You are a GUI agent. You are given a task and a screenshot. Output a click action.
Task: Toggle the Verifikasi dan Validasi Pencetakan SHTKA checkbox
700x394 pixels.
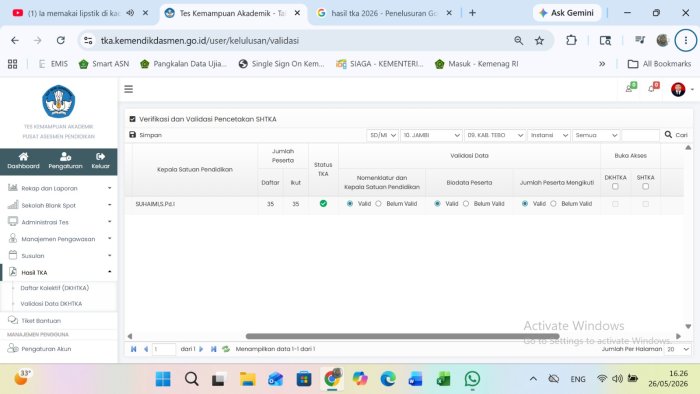coord(132,119)
